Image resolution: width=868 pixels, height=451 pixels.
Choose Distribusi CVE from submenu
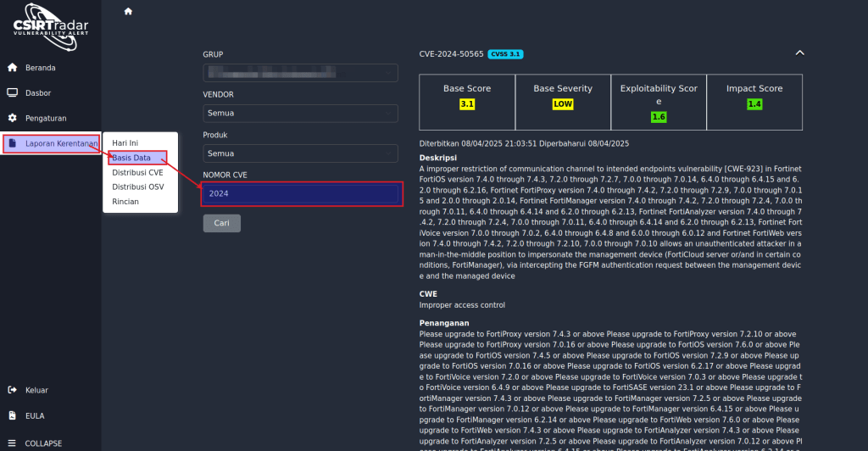pyautogui.click(x=137, y=173)
